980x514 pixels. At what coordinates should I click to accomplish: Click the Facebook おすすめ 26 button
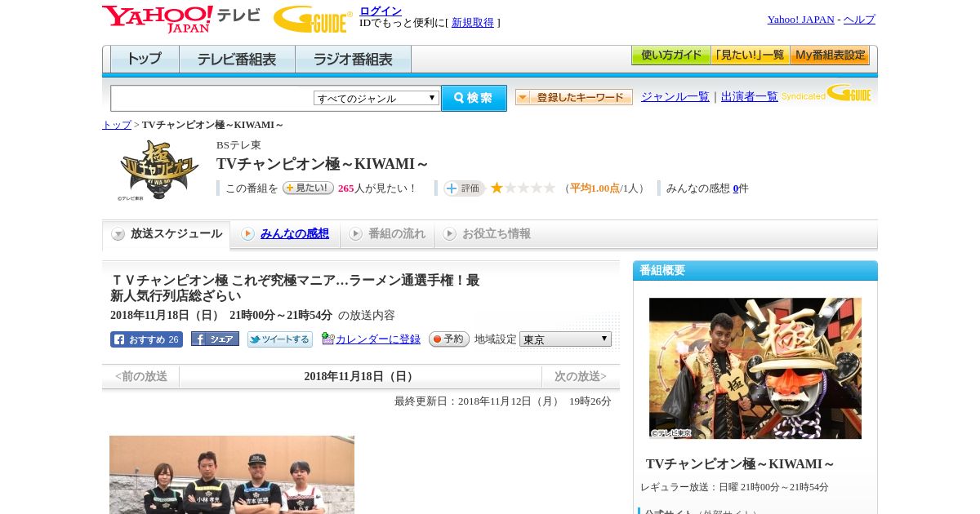[x=146, y=339]
